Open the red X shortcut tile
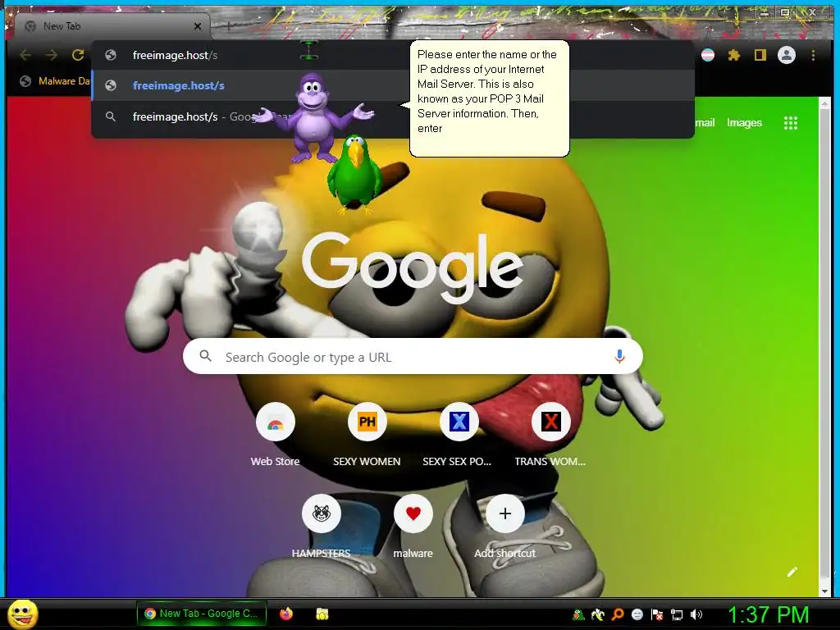Image resolution: width=840 pixels, height=630 pixels. point(550,422)
